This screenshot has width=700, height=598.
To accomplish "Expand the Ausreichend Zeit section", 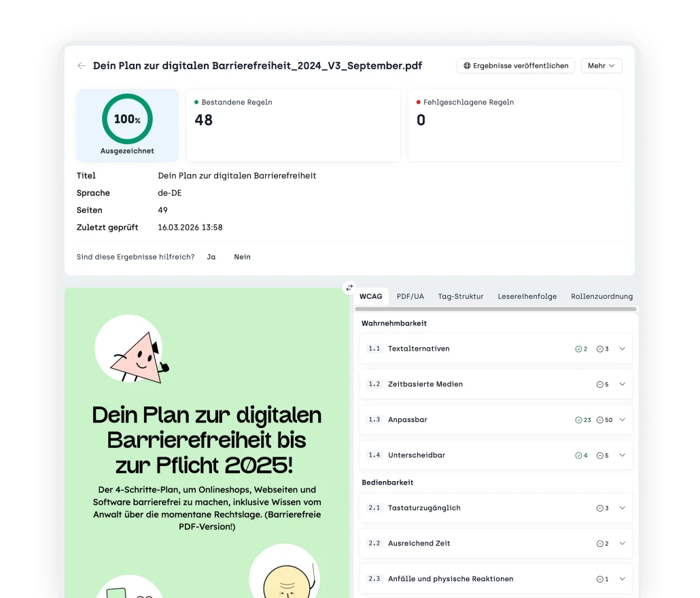I will point(623,543).
